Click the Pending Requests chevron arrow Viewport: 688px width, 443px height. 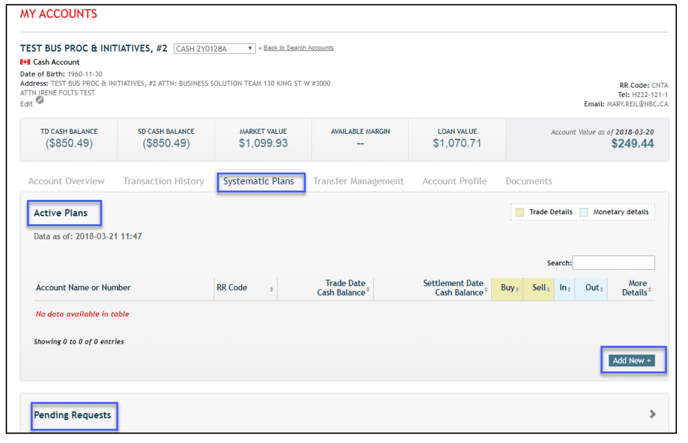(652, 414)
